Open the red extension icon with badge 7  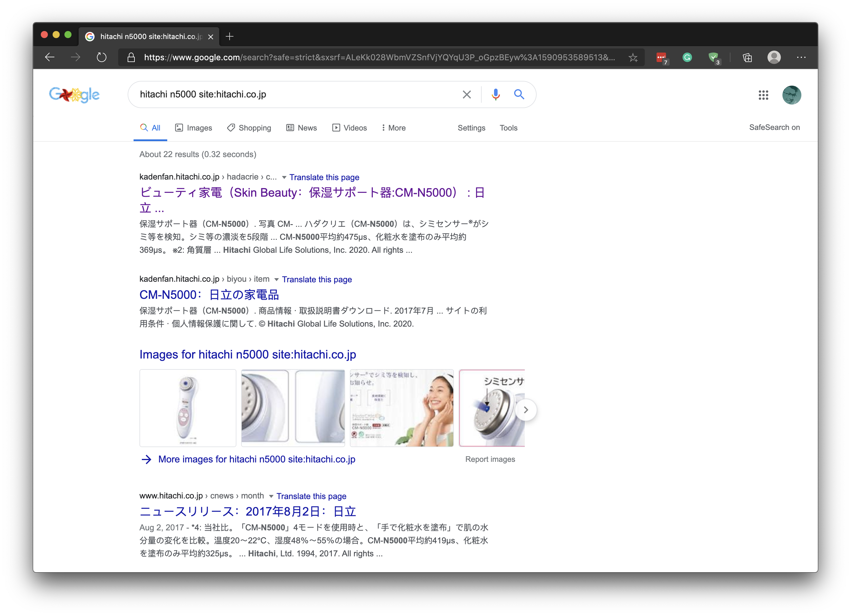coord(662,58)
